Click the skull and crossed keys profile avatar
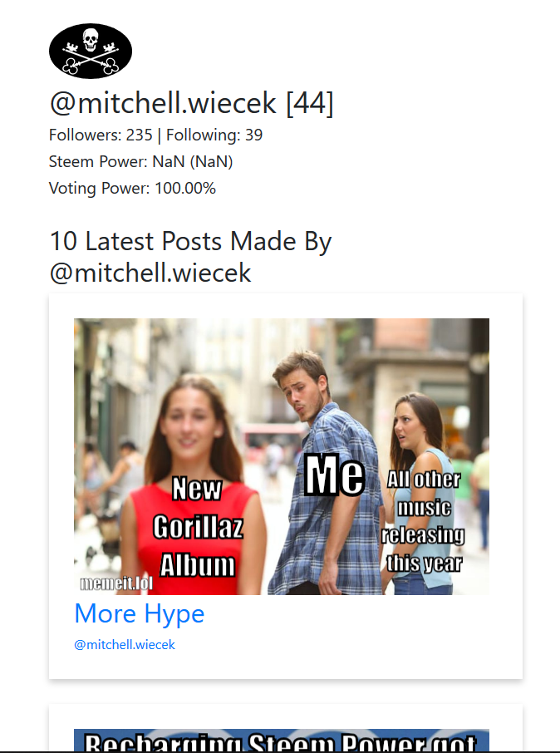 pos(91,51)
